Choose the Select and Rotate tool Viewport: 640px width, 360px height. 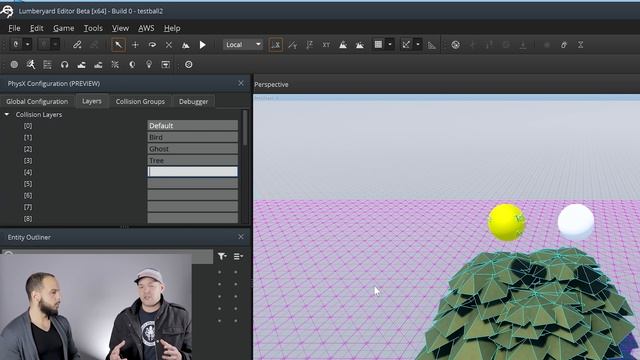point(152,45)
